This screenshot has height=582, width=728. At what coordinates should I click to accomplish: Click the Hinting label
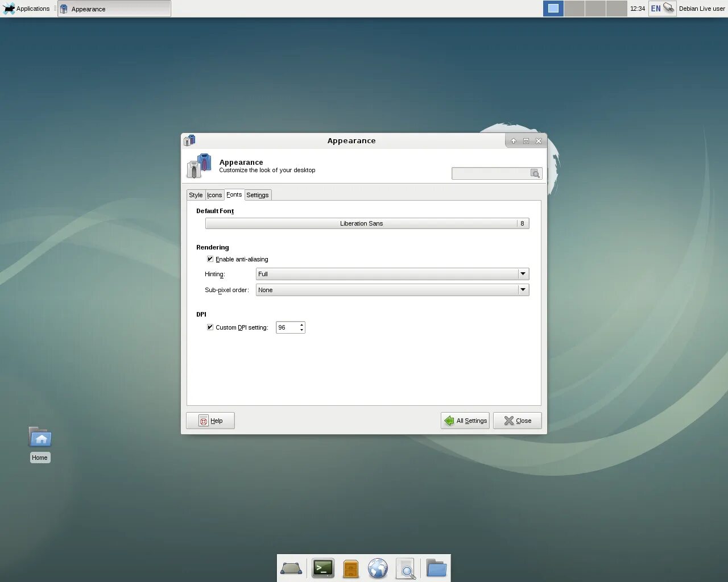pyautogui.click(x=215, y=274)
